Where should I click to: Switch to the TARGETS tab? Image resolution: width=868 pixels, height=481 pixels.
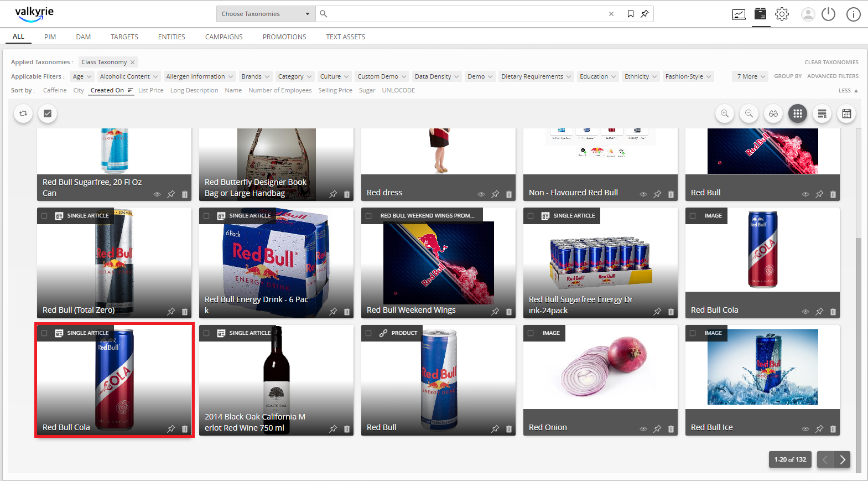point(124,37)
